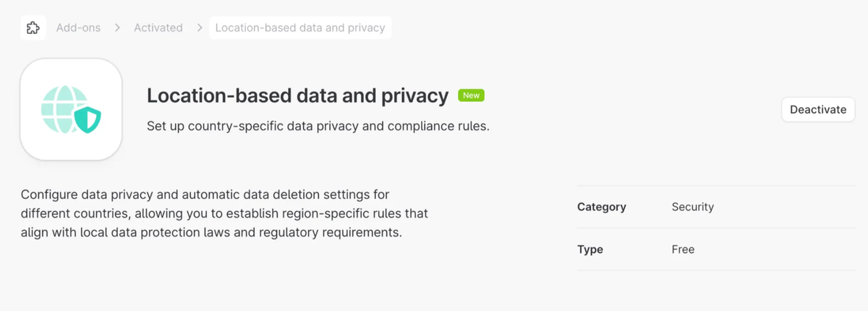The height and width of the screenshot is (311, 868).
Task: Click the green New badge
Action: point(471,95)
